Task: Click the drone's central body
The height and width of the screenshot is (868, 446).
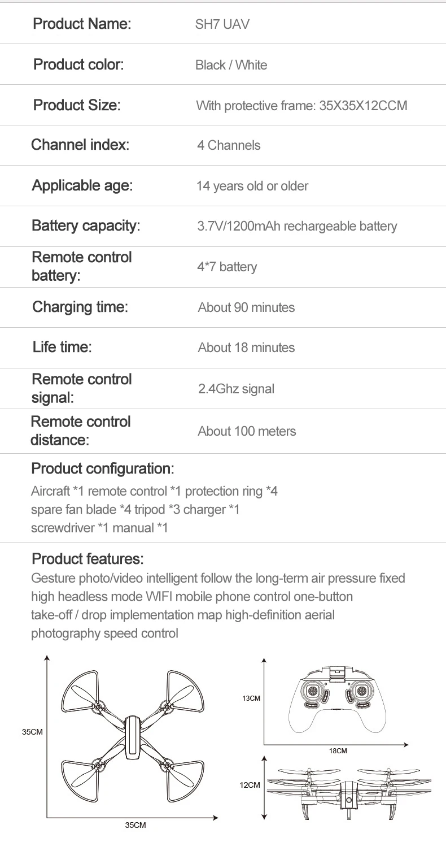Action: [132, 737]
